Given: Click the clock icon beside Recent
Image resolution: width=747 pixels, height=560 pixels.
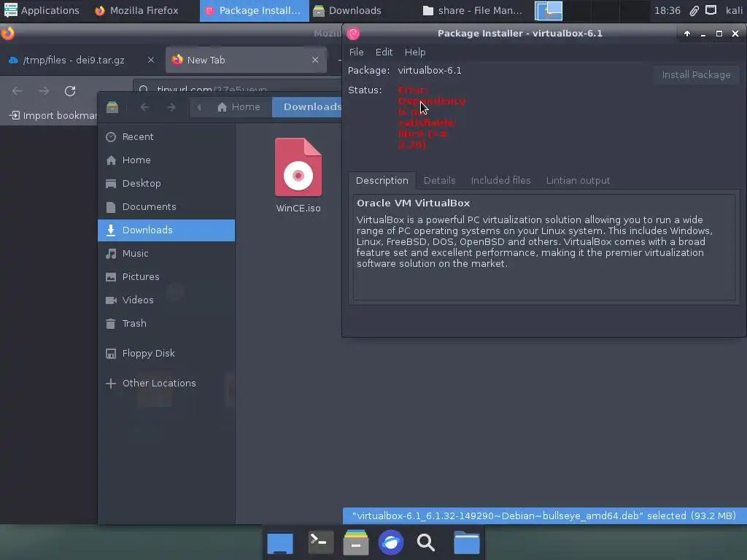Looking at the screenshot, I should click(x=111, y=137).
